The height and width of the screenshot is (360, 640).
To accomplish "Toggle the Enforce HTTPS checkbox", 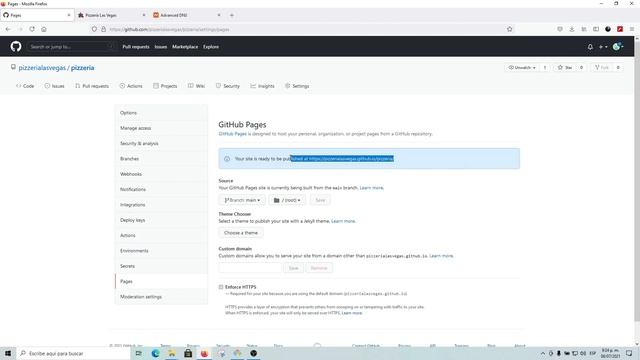I will click(221, 287).
